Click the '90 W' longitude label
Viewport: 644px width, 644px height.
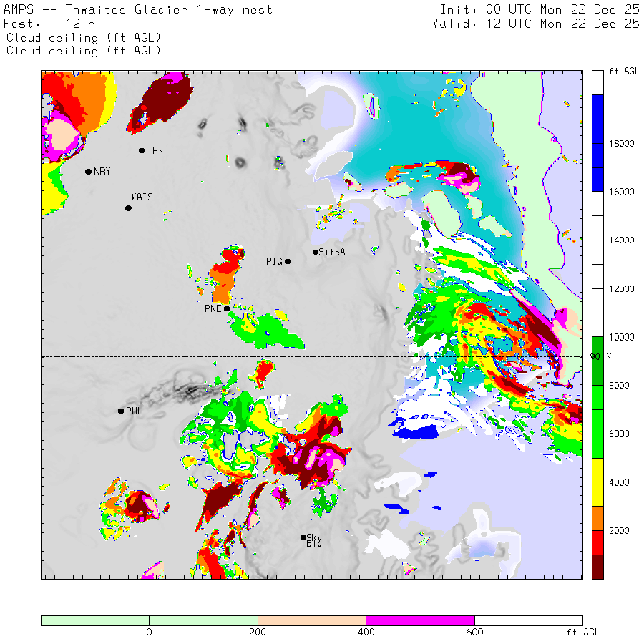click(600, 357)
